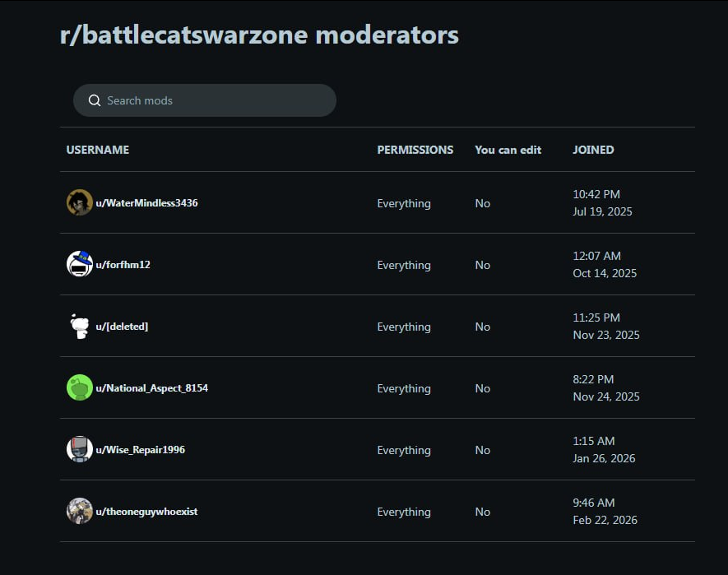
Task: Select the u/[deleted] username
Action: [x=122, y=327]
